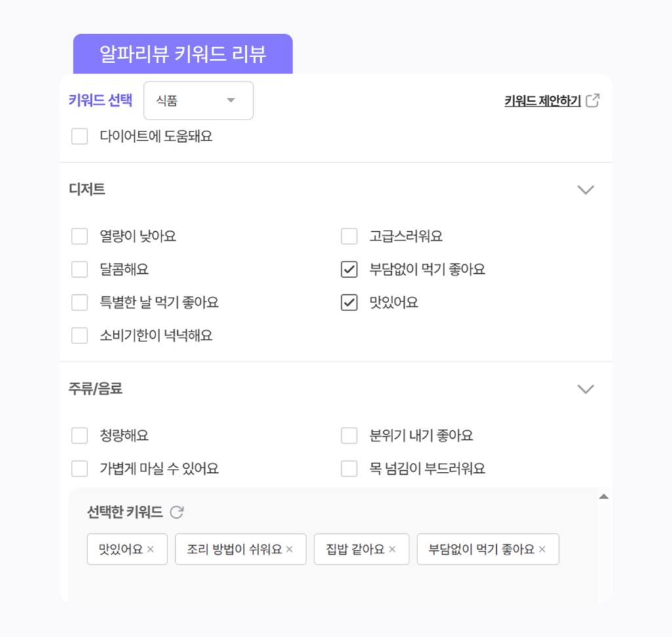This screenshot has height=637, width=672.
Task: Collapse the 디저트 section
Action: coord(585,189)
